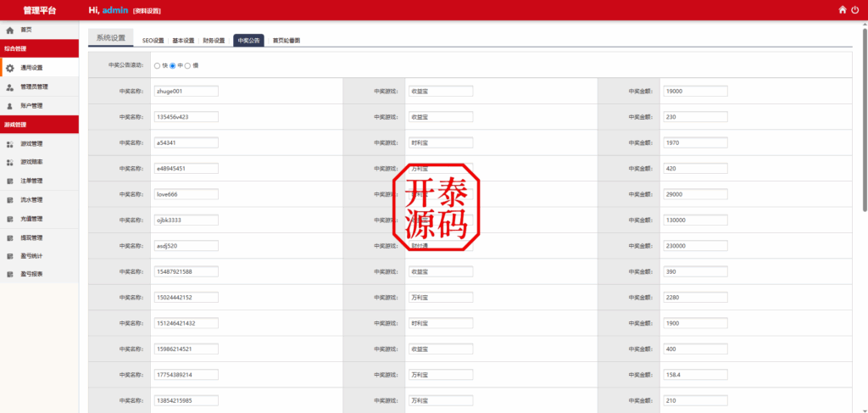The height and width of the screenshot is (413, 868).
Task: Select the 慢 scroll speed radio button
Action: tap(187, 65)
